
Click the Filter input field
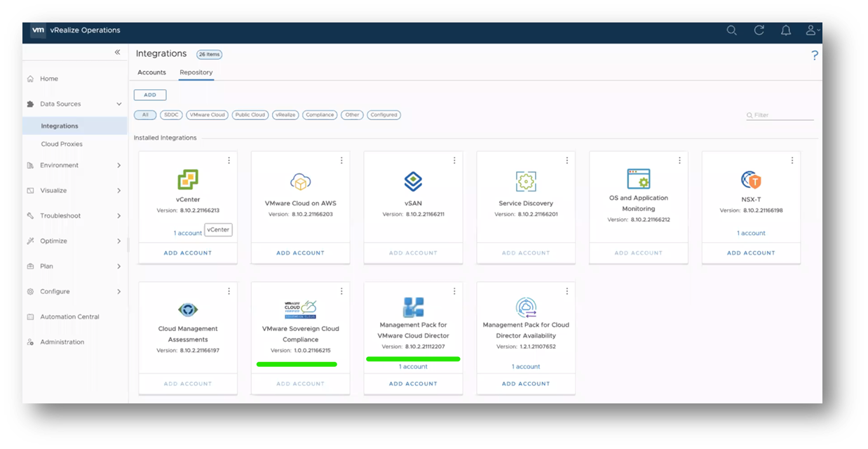780,115
